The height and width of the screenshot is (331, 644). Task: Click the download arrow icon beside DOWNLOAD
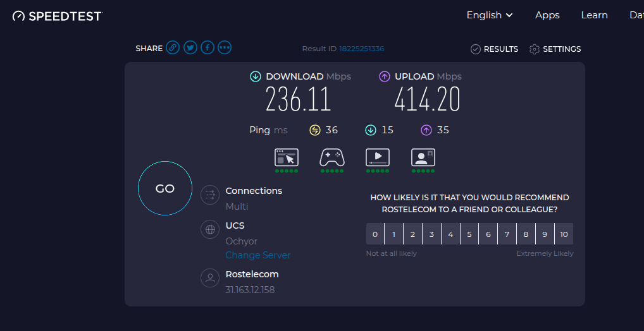pos(256,76)
